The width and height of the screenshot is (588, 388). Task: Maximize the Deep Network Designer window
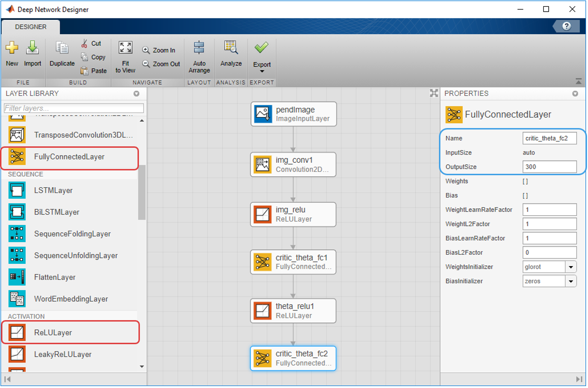click(546, 9)
